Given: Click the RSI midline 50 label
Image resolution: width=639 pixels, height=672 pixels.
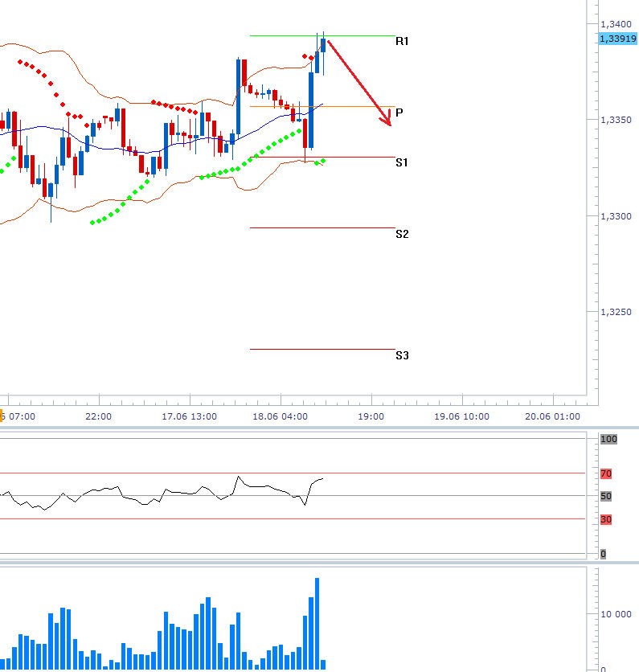Looking at the screenshot, I should point(606,496).
